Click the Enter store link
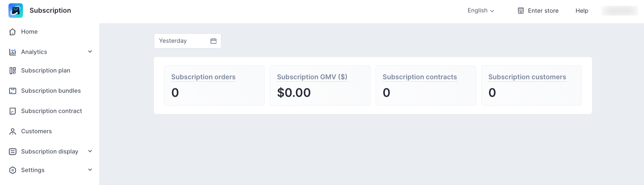Screen dimensions: 644x185 tap(543, 11)
